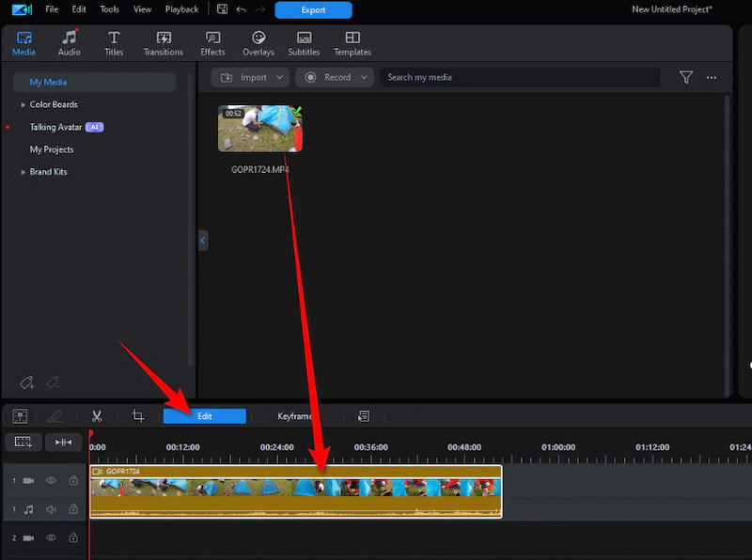Click the Edit button above the timeline
Screen dimensions: 752x560
pyautogui.click(x=204, y=415)
